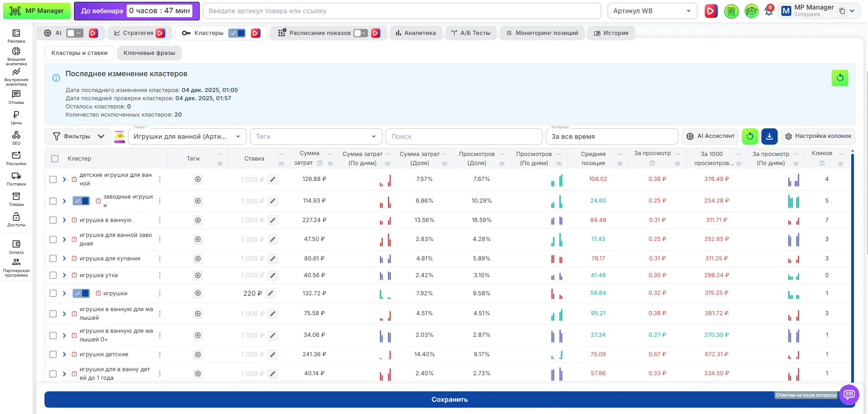
Task: Check the игрушка в ванную row checkbox
Action: coord(53,220)
